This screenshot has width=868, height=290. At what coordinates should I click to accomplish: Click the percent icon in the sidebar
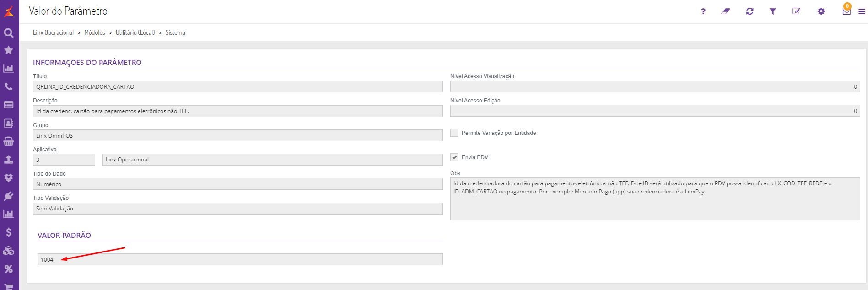coord(9,269)
